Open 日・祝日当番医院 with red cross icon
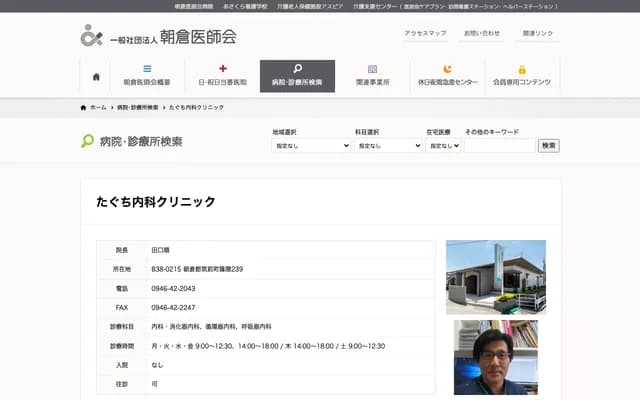The width and height of the screenshot is (640, 400). point(222,76)
